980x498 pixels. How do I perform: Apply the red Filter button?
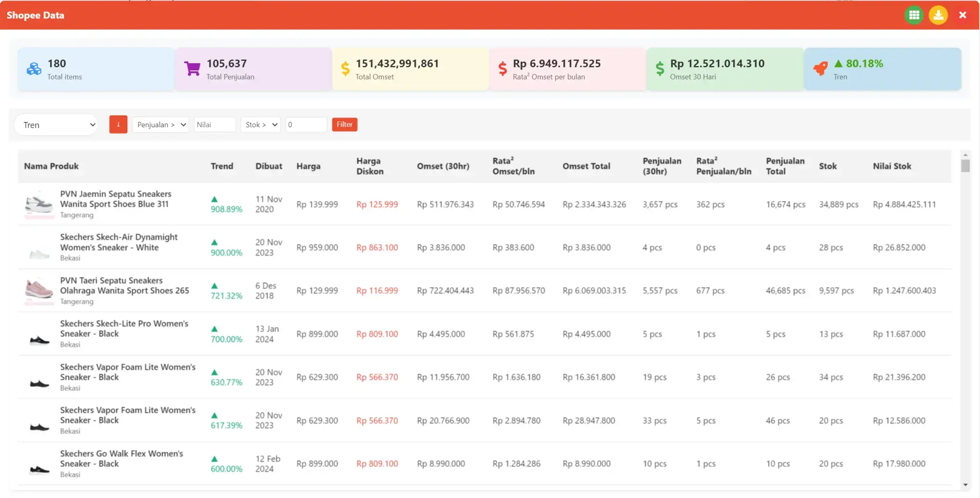345,124
